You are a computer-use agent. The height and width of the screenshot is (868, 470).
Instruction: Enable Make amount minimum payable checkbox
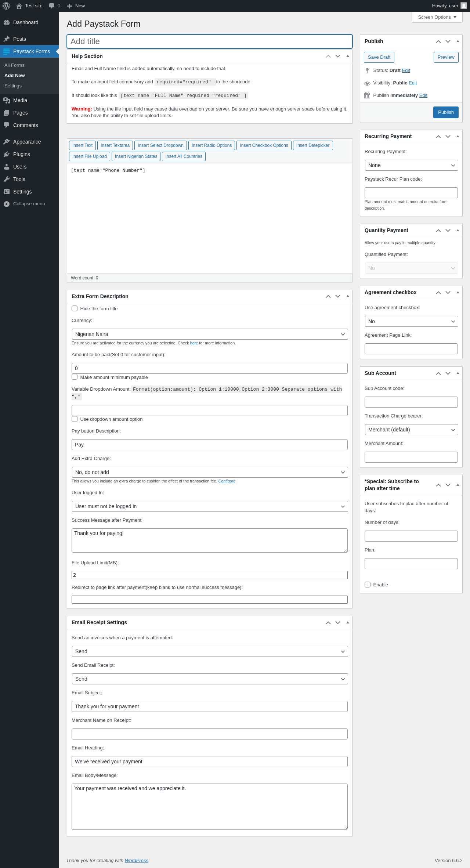[x=75, y=377]
